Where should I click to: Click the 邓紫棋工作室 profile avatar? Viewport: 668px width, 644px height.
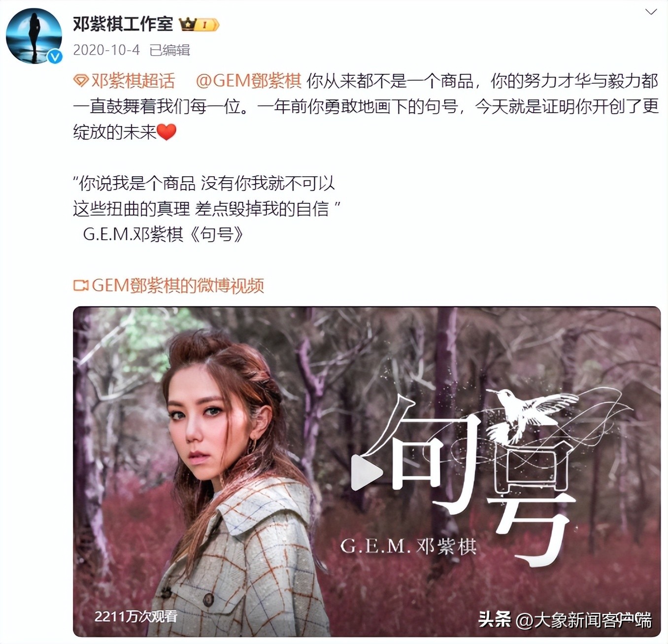(34, 35)
